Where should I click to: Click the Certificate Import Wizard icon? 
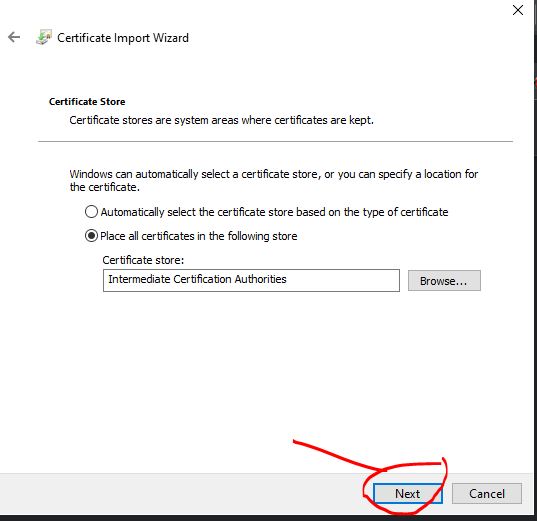coord(44,37)
